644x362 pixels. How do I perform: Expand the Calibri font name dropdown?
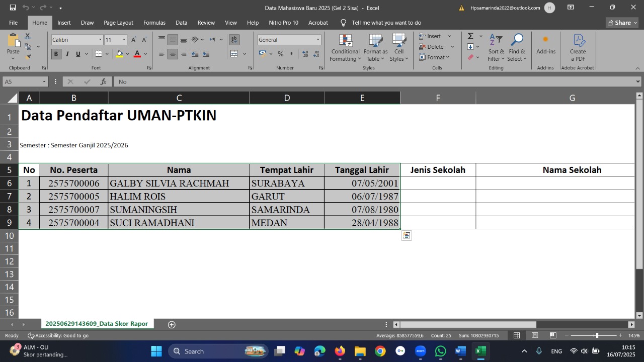tap(100, 40)
